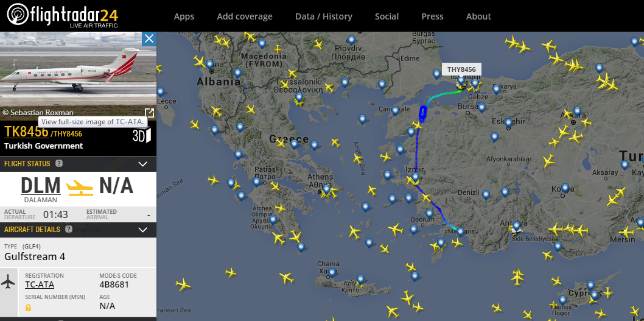Image resolution: width=644 pixels, height=321 pixels.
Task: Collapse the Aircraft Details section
Action: [x=142, y=230]
